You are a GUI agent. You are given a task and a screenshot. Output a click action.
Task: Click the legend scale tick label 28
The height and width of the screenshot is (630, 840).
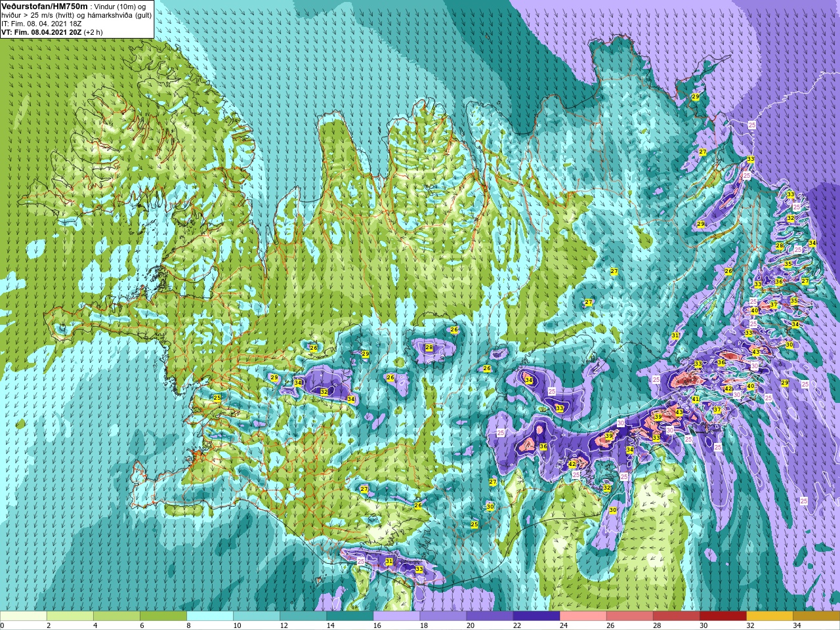click(657, 625)
